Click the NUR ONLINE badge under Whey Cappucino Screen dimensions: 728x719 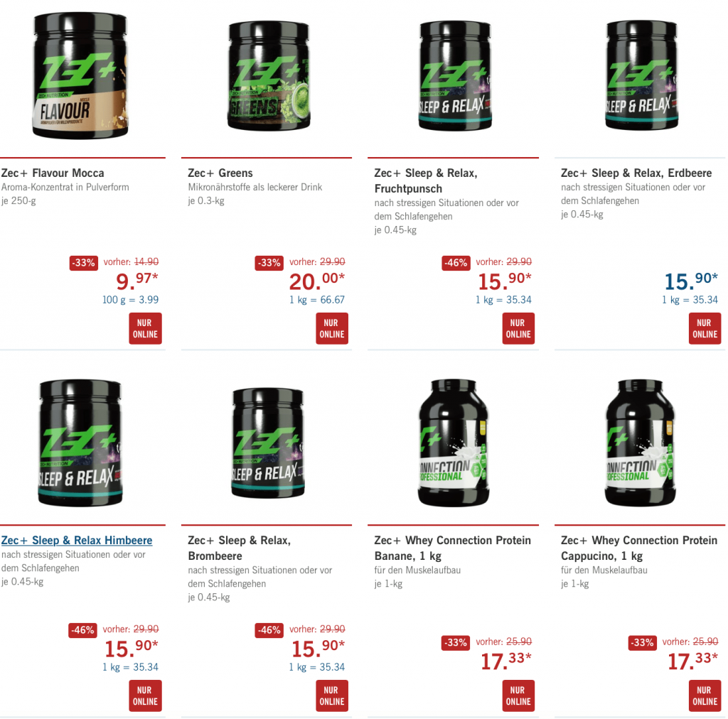(705, 696)
